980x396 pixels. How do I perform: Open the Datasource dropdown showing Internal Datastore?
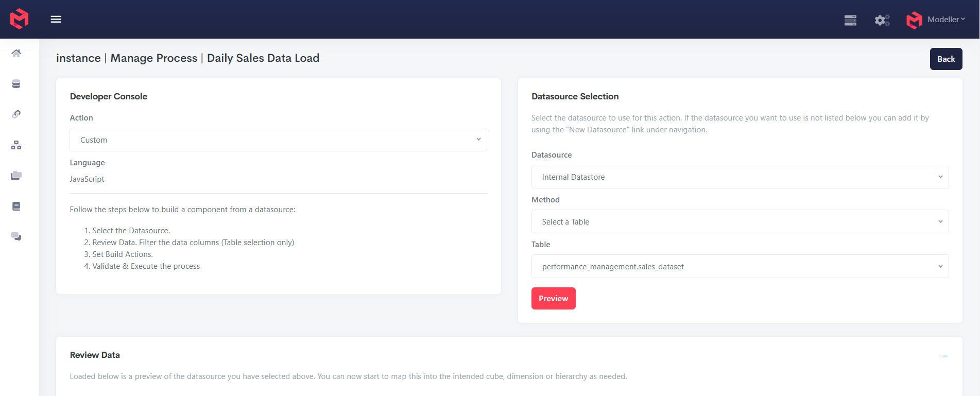tap(740, 177)
